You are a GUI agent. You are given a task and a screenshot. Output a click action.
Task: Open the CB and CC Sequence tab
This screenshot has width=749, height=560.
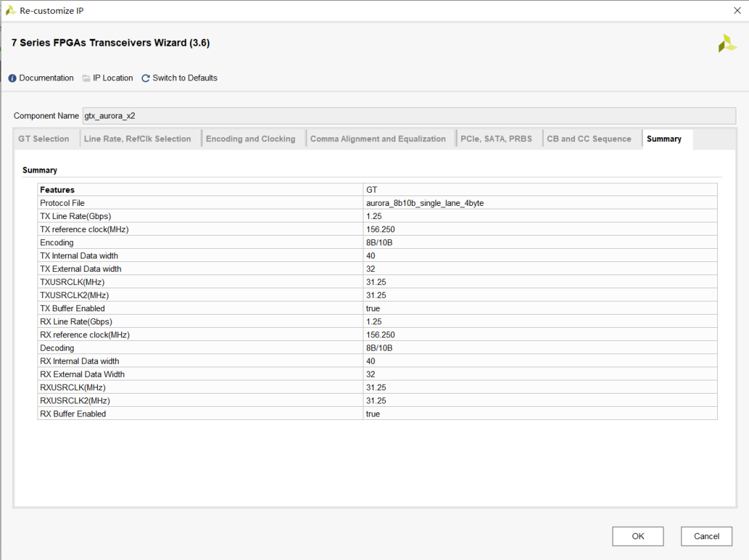591,138
